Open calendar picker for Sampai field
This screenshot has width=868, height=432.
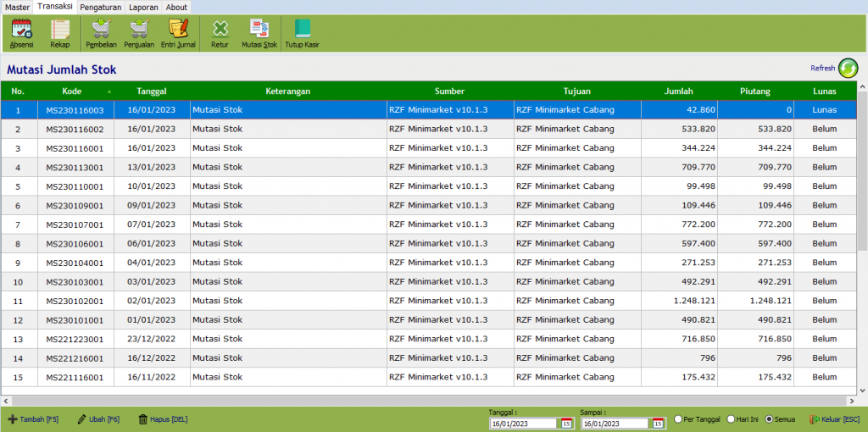(658, 424)
